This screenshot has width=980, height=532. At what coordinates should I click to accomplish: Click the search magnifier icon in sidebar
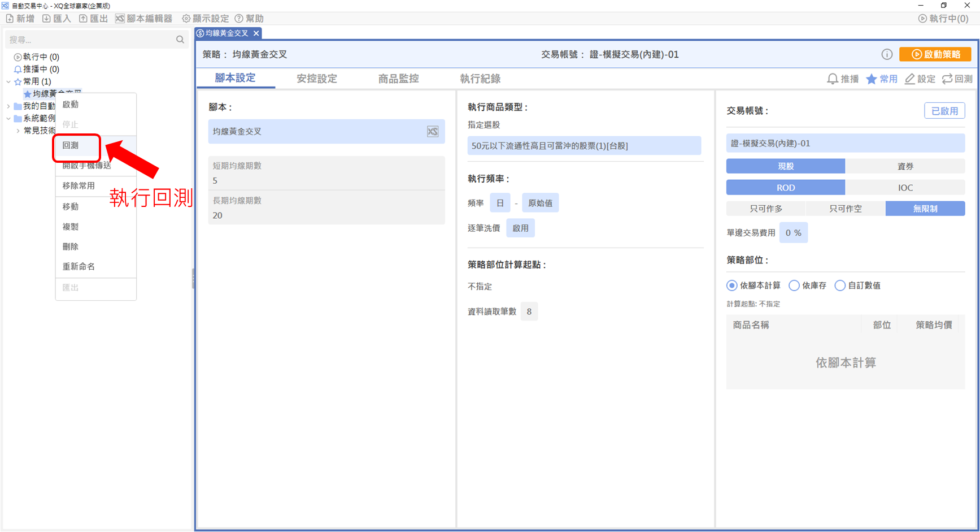[x=180, y=40]
